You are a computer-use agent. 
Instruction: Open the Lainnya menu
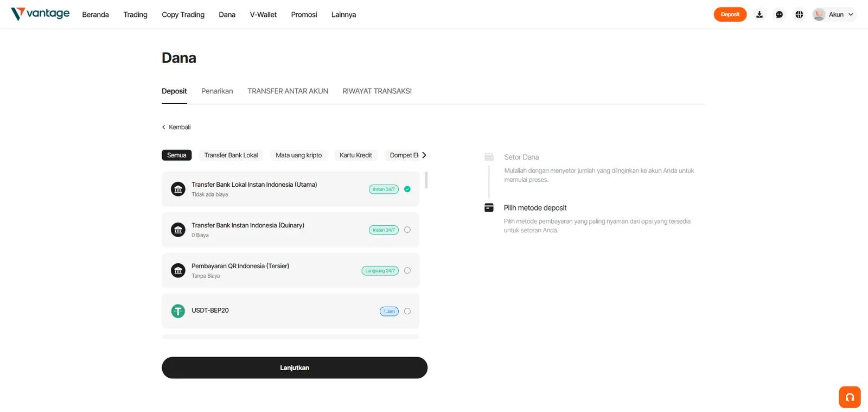pos(343,15)
